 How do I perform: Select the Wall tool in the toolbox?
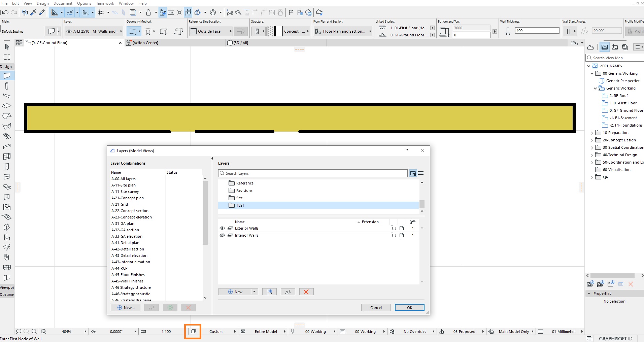[7, 76]
